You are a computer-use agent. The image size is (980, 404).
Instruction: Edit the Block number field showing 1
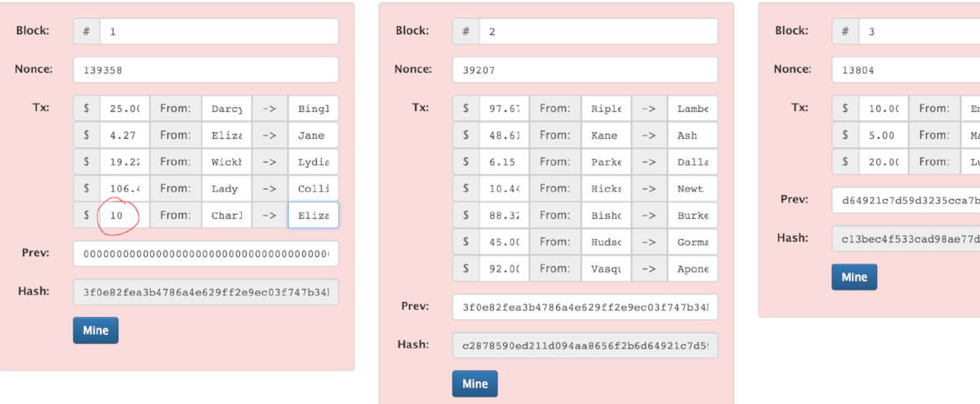point(219,31)
